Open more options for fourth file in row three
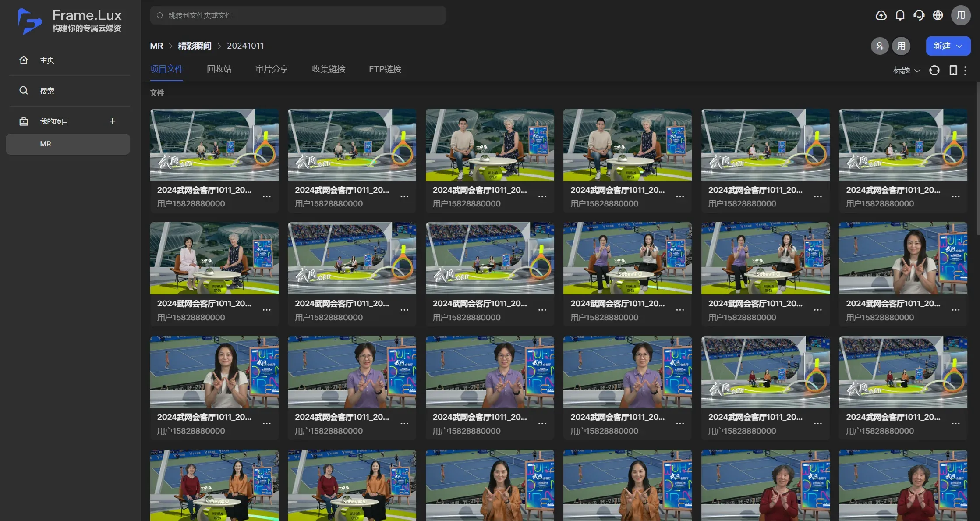This screenshot has width=980, height=521. pos(680,424)
